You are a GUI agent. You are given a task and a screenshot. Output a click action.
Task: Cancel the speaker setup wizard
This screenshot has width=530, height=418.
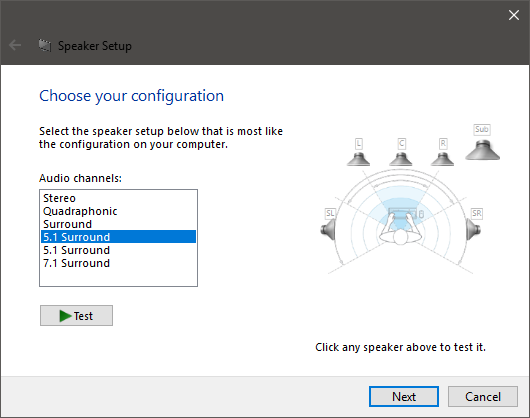coord(483,396)
